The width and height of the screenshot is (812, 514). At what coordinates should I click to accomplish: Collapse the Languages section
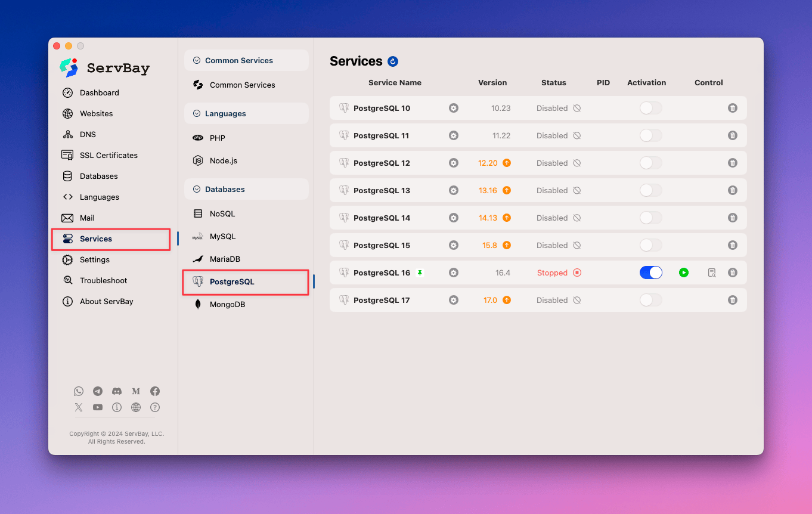pyautogui.click(x=197, y=113)
